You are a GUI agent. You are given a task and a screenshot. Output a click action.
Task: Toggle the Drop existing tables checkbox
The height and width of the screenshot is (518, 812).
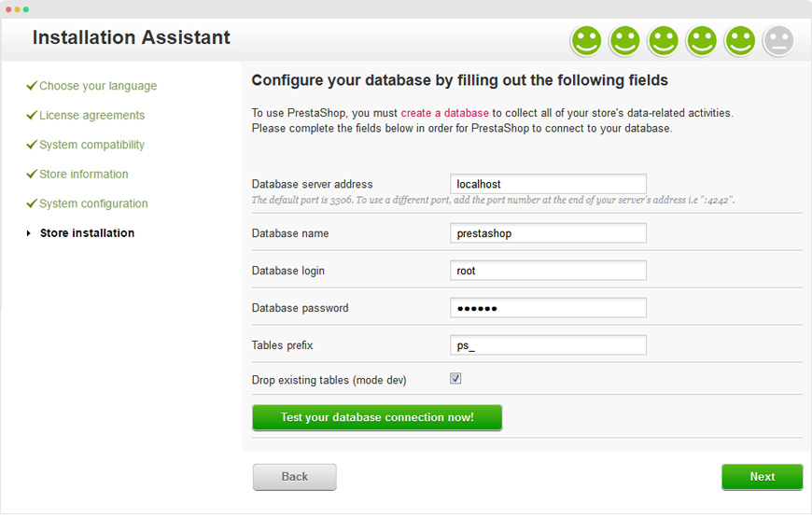(x=455, y=379)
